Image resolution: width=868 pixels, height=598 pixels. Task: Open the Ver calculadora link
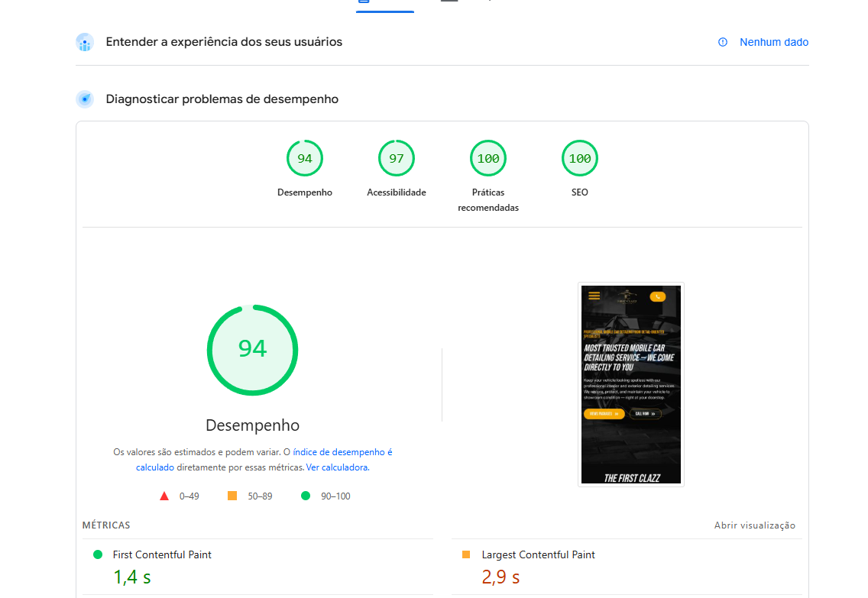pos(337,467)
